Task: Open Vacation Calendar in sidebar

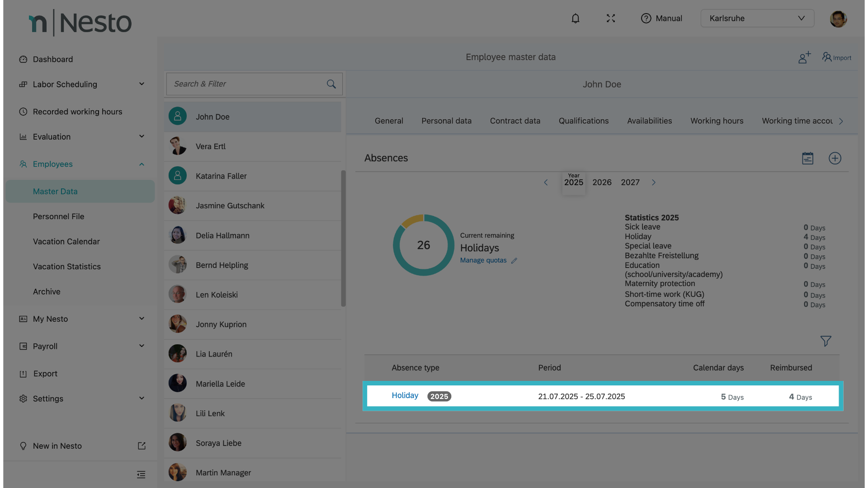Action: [66, 241]
